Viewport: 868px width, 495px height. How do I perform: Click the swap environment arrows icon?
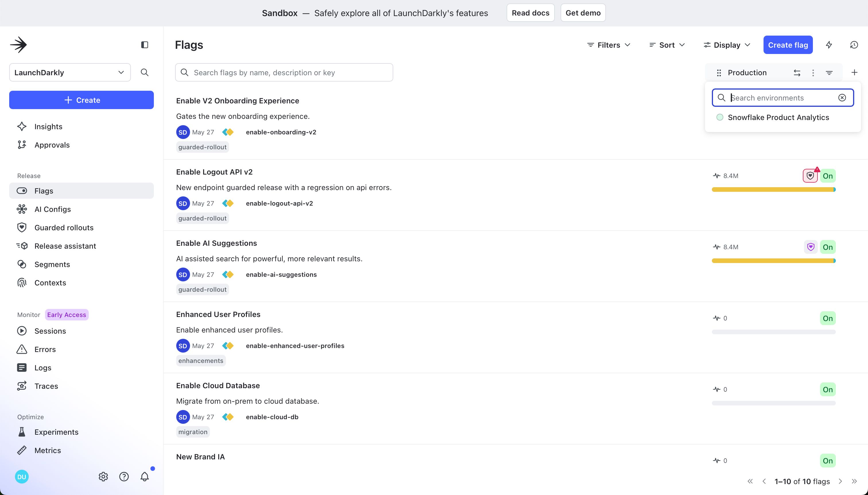click(797, 73)
